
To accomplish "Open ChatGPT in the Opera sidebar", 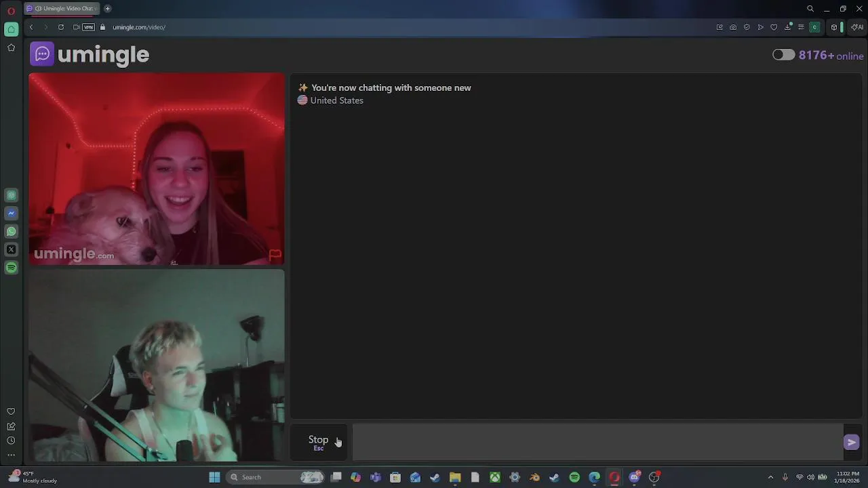I will [11, 195].
